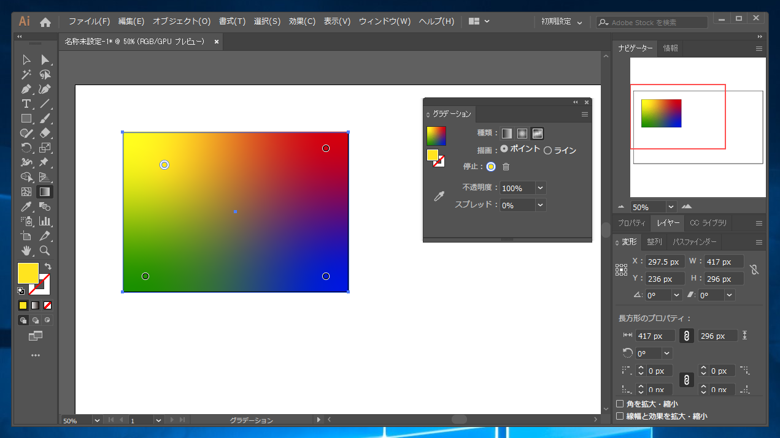Image resolution: width=780 pixels, height=438 pixels.
Task: Select the Symbol Sprayer tool
Action: pyautogui.click(x=26, y=221)
